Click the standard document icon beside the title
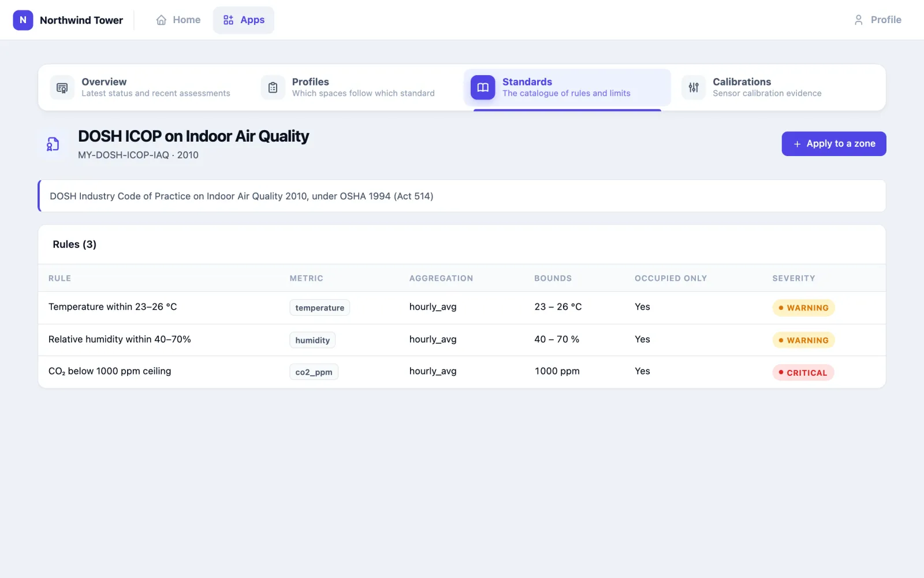 tap(53, 144)
